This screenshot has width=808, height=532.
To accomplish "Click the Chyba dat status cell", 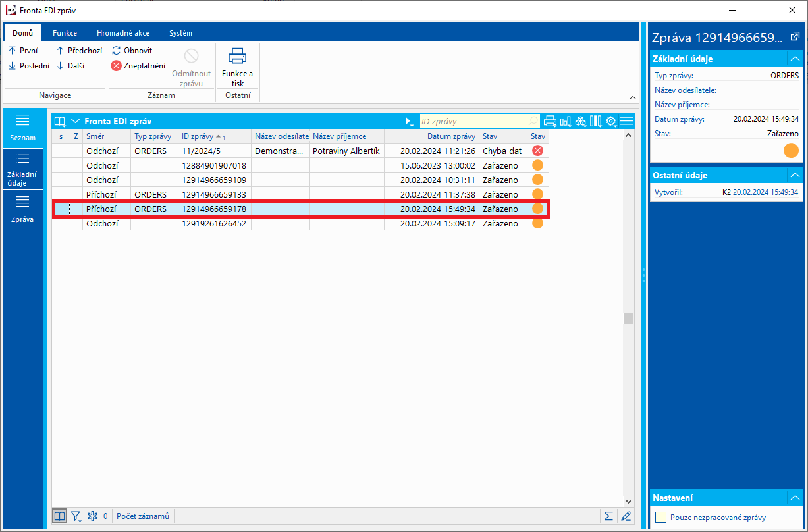I will (503, 151).
